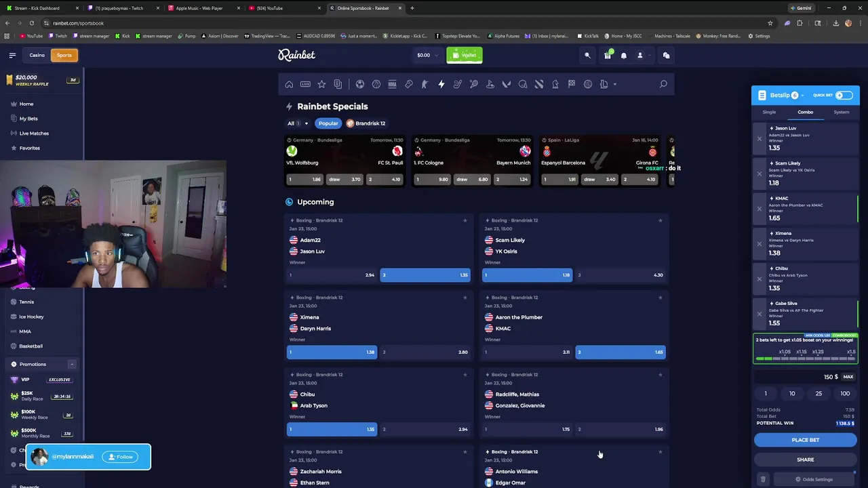Open the bet history documents icon

pos(338,84)
